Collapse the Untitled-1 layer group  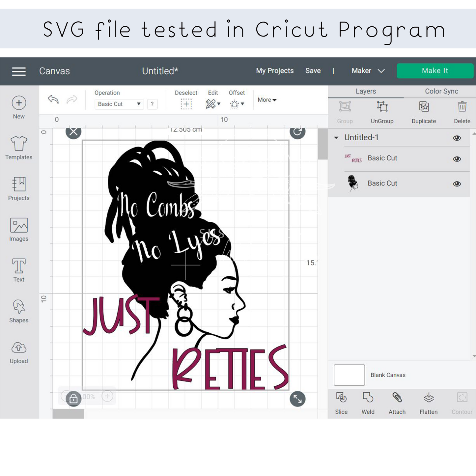[x=336, y=138]
